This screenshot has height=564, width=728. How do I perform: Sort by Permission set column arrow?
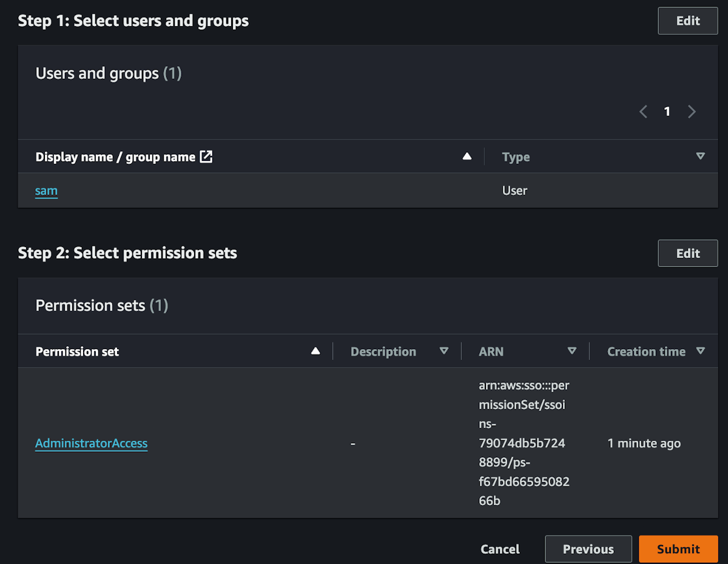click(x=315, y=351)
